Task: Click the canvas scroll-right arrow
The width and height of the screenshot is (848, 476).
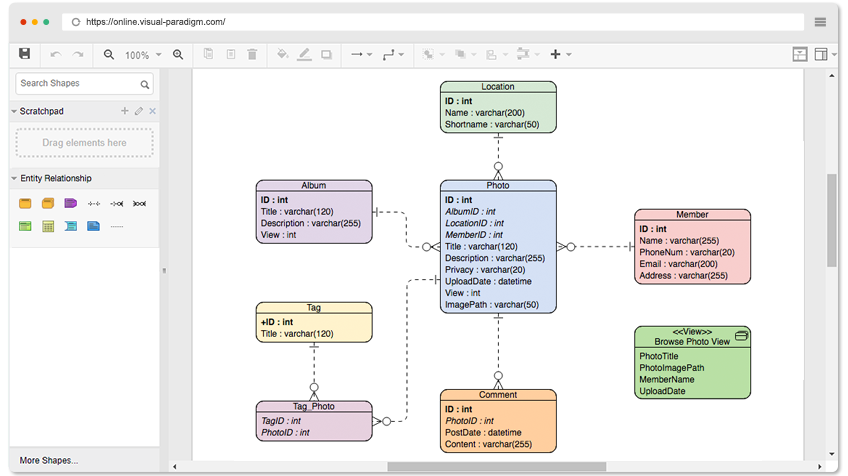Action: click(819, 466)
